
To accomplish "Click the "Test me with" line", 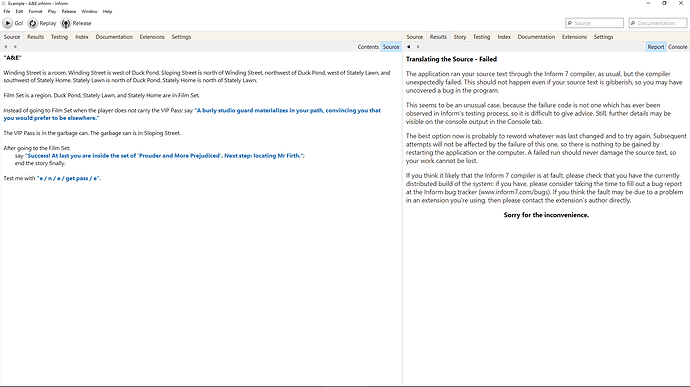I will [52, 178].
